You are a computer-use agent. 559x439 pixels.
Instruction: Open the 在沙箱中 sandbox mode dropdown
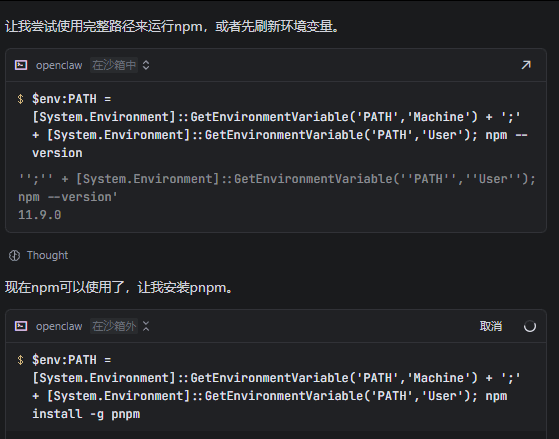click(x=114, y=65)
